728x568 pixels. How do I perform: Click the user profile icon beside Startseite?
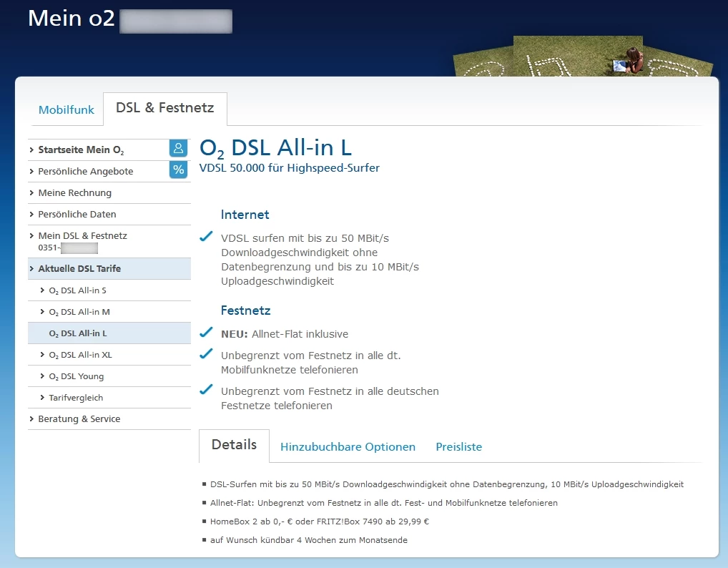pos(178,149)
